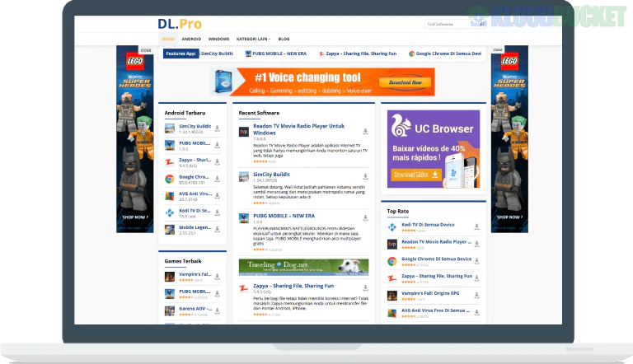Click the AVG icon in Top Rate list
The image size is (633, 364).
pos(393,313)
